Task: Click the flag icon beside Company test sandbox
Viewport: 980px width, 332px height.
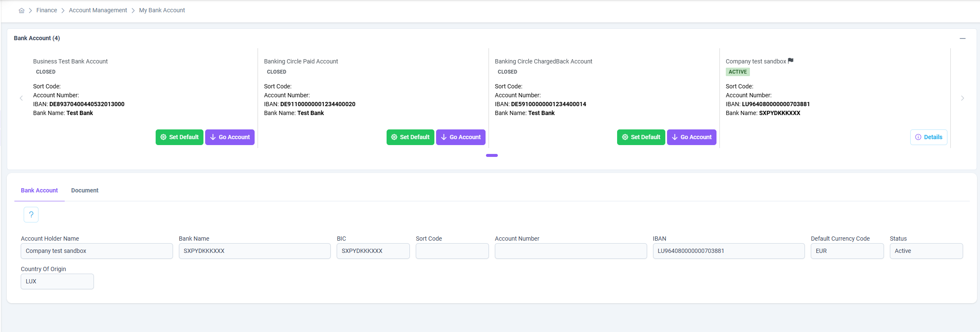Action: tap(791, 61)
